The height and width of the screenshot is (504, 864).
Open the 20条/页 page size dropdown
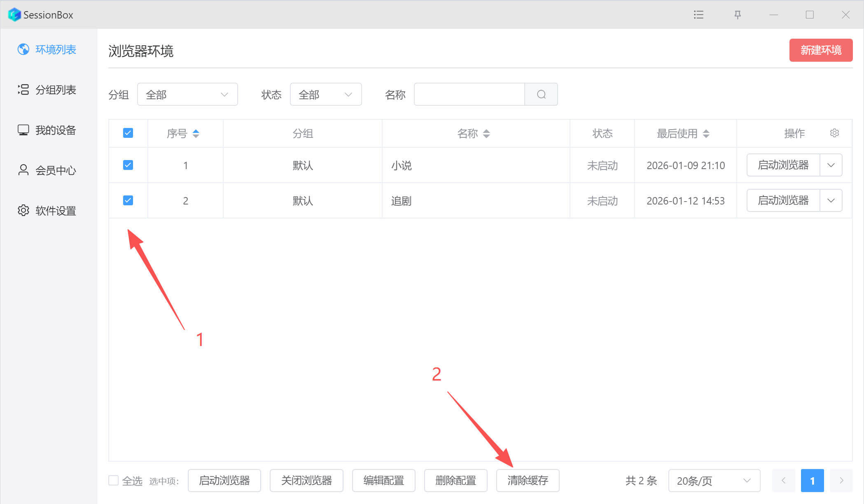pyautogui.click(x=714, y=481)
